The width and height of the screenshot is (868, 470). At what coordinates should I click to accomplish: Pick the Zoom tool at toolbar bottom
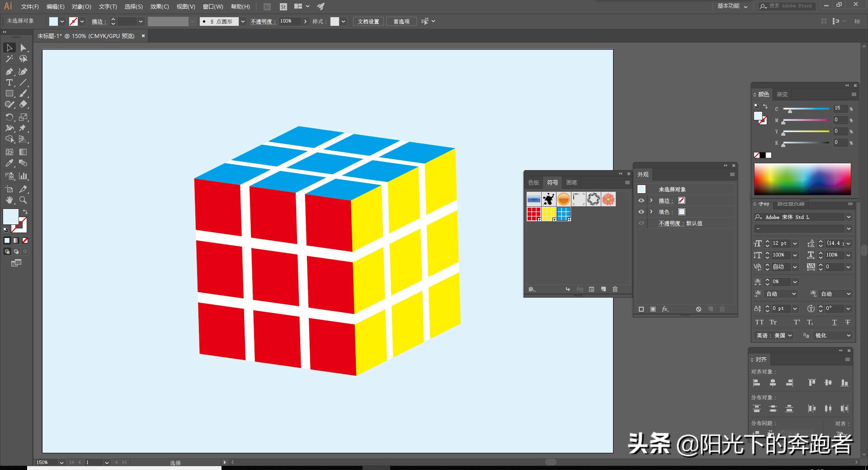[x=23, y=200]
